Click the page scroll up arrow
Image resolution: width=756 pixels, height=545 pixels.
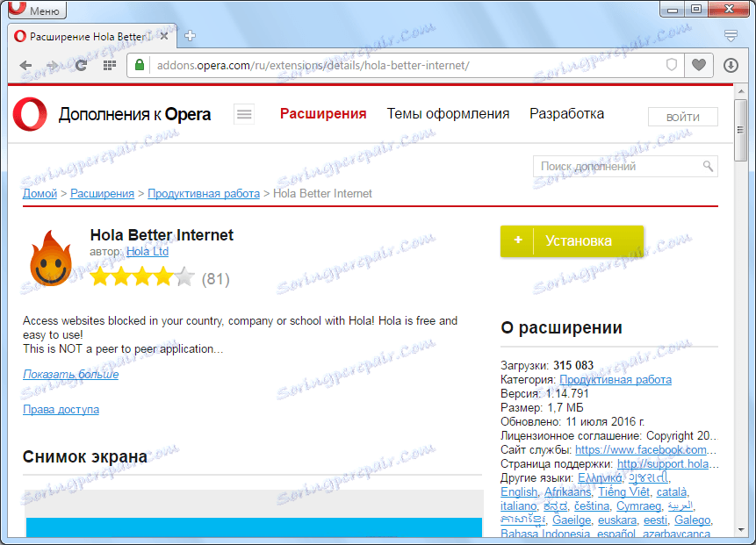point(741,91)
